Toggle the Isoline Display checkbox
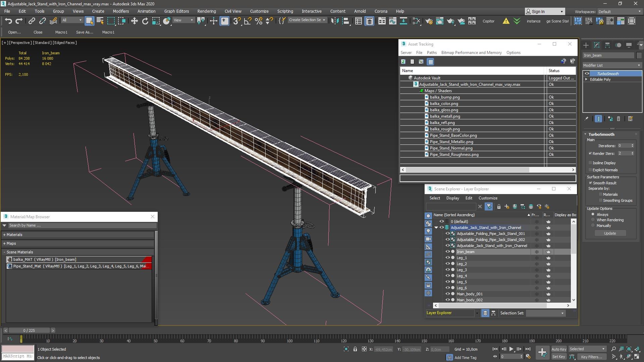The width and height of the screenshot is (644, 362). click(590, 163)
